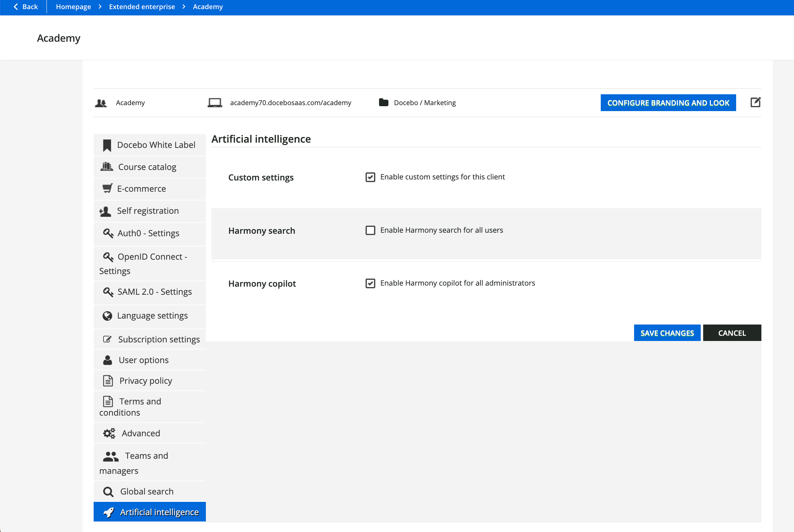Click the Docebo White Label bookmark icon

[107, 145]
